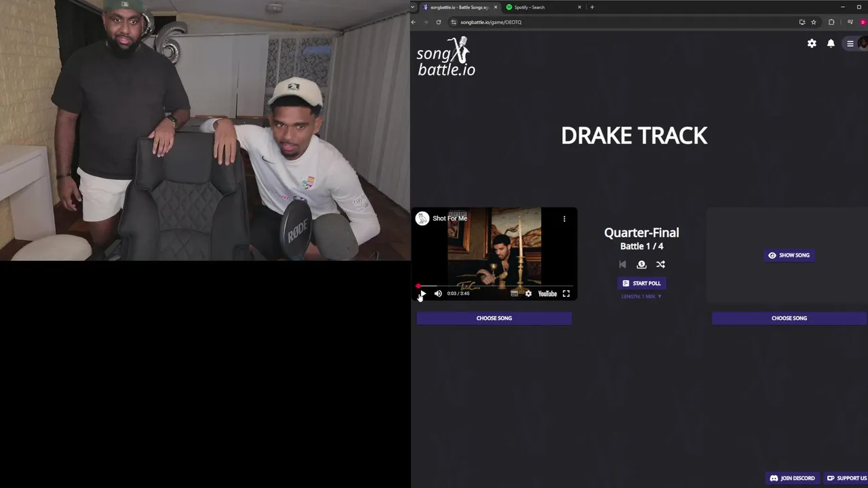The image size is (868, 488).
Task: Open the tab search dropdown
Action: coord(413,7)
